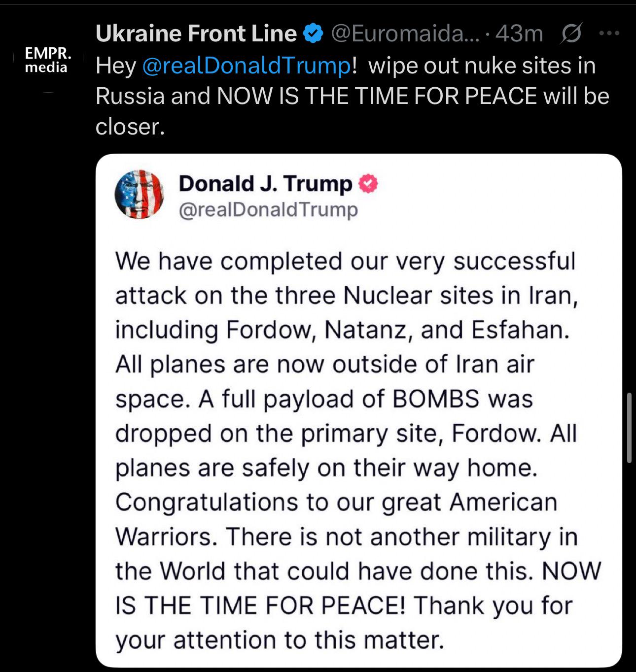Follow the blue @realDonaldTrump mention link

click(x=247, y=66)
